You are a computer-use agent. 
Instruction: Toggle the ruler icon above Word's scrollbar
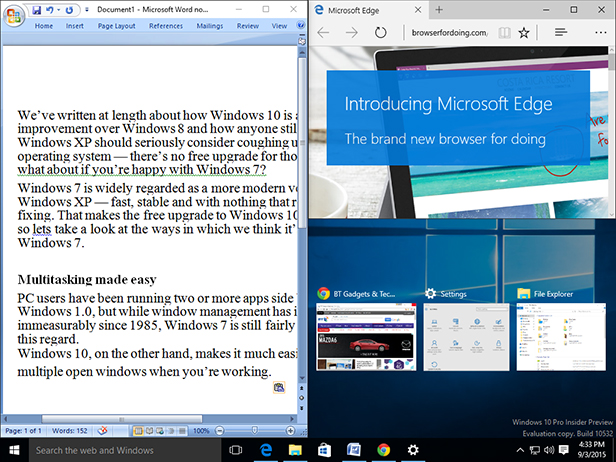point(302,41)
